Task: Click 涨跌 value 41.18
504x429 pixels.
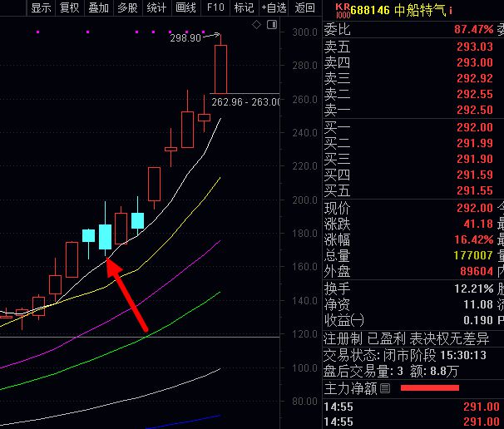Action: click(478, 224)
